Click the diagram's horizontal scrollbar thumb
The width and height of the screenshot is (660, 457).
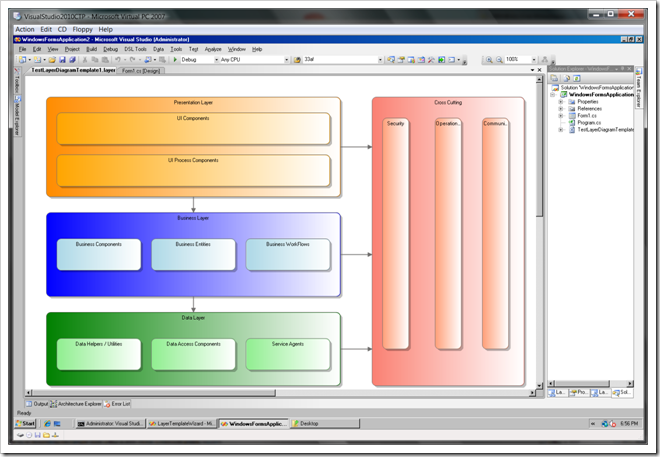(x=153, y=393)
